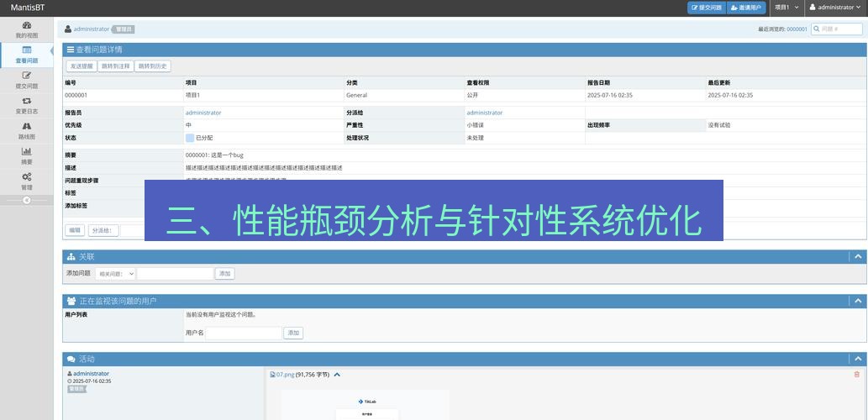Click the MantisBT logo text

point(28,8)
